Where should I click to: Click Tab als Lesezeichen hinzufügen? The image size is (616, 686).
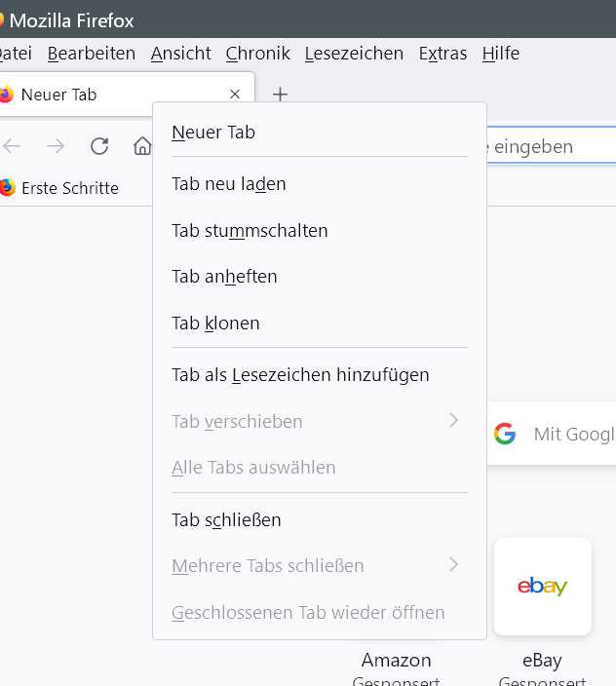tap(300, 375)
